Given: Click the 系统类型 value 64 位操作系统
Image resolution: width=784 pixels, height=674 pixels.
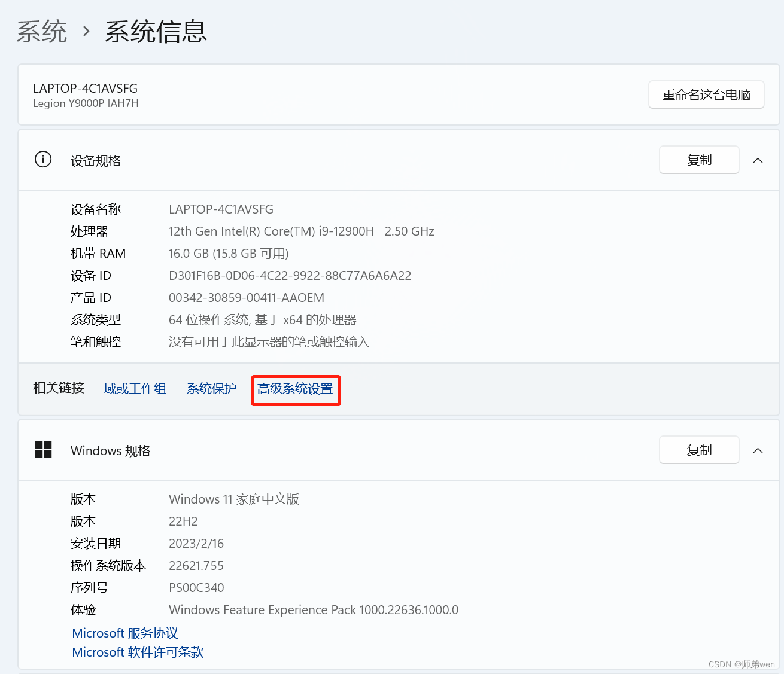Looking at the screenshot, I should coord(263,320).
